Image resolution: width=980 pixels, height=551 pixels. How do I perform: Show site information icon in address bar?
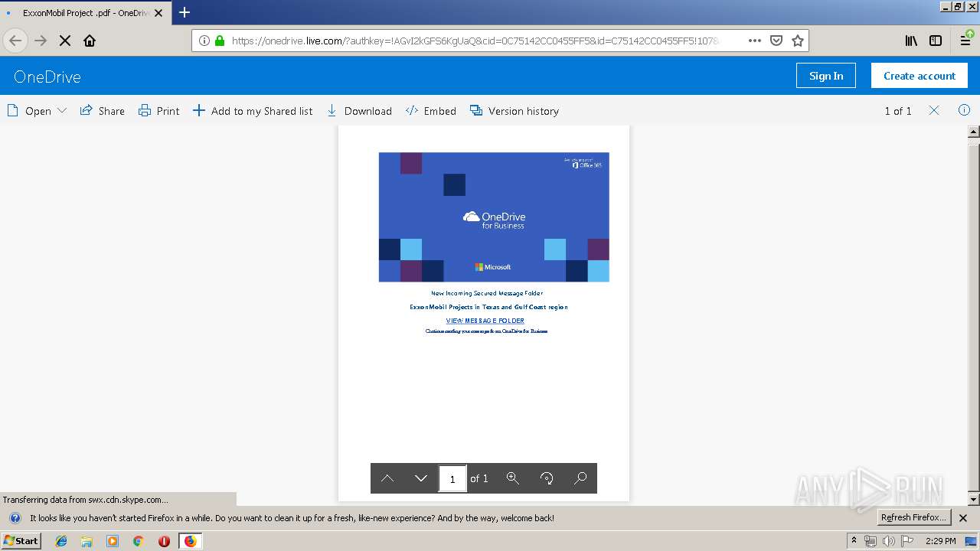tap(204, 41)
